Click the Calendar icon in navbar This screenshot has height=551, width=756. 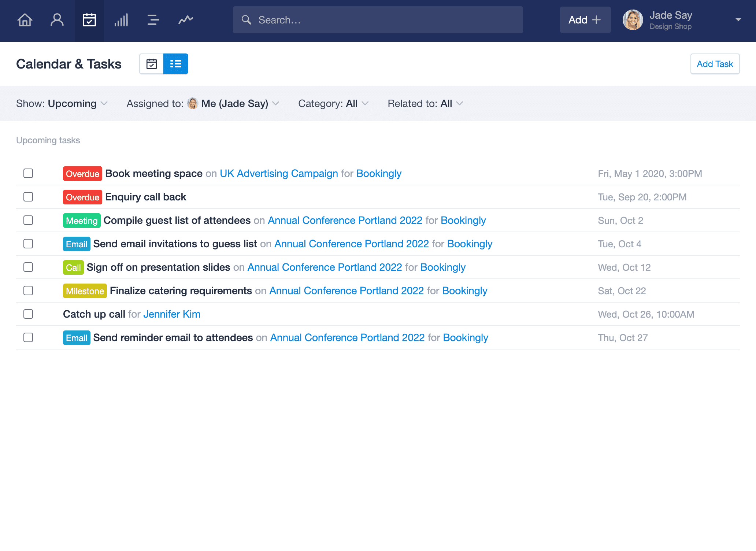point(89,20)
